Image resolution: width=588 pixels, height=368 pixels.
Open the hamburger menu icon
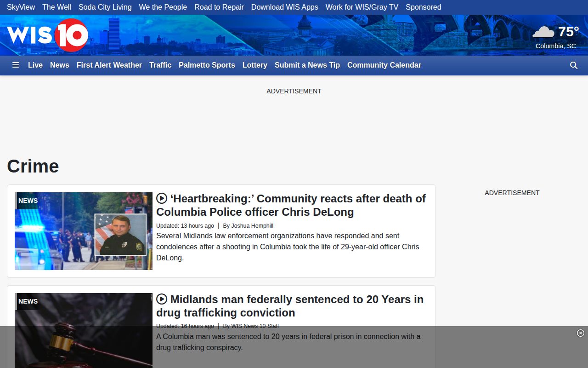point(16,65)
